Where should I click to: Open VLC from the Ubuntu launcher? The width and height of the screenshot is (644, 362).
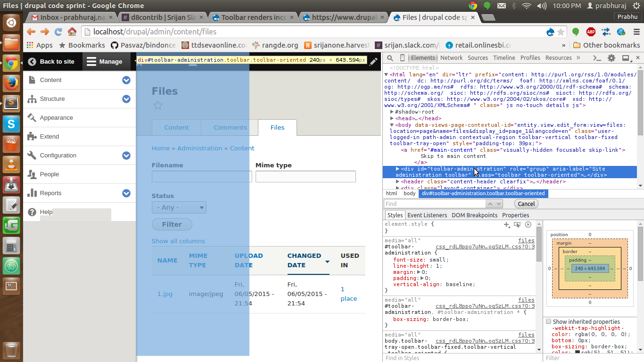[11, 164]
